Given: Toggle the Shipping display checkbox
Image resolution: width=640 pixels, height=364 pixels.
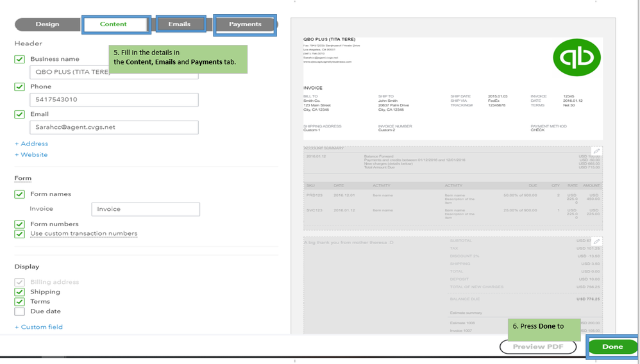Looking at the screenshot, I should tap(20, 292).
